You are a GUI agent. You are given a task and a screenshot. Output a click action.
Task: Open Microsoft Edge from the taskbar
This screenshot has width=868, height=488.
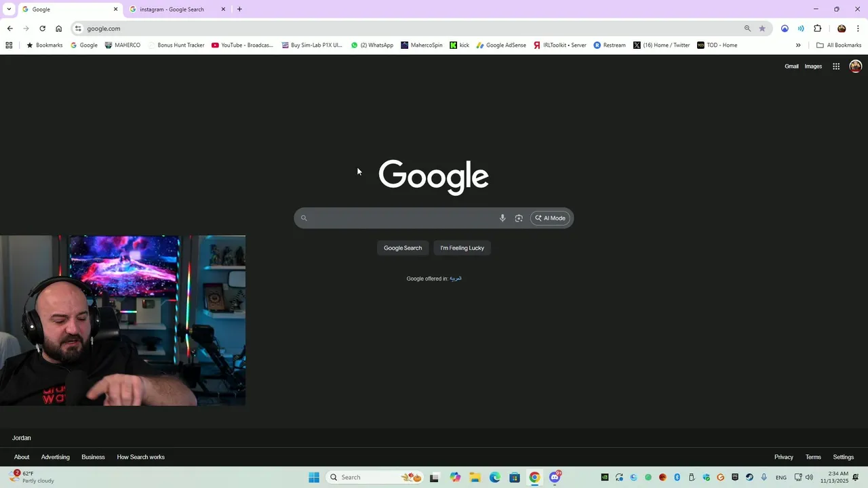coord(495,477)
